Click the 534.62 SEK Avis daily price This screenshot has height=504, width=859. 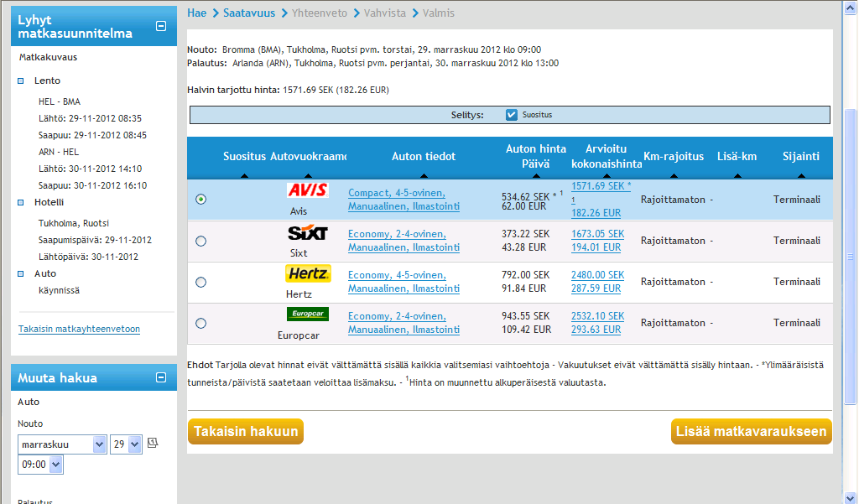[x=525, y=197]
